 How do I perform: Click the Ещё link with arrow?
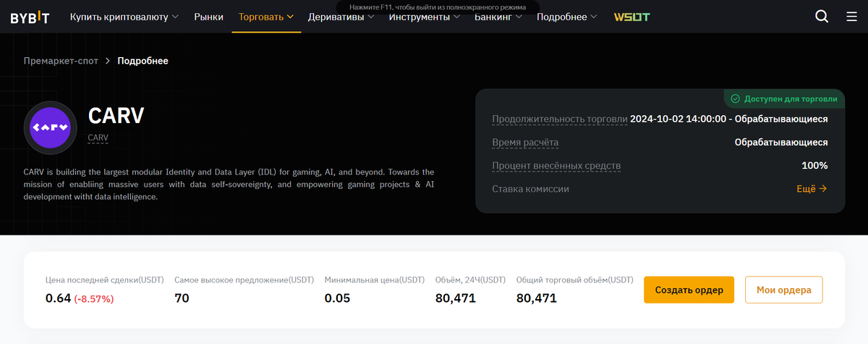click(x=812, y=189)
